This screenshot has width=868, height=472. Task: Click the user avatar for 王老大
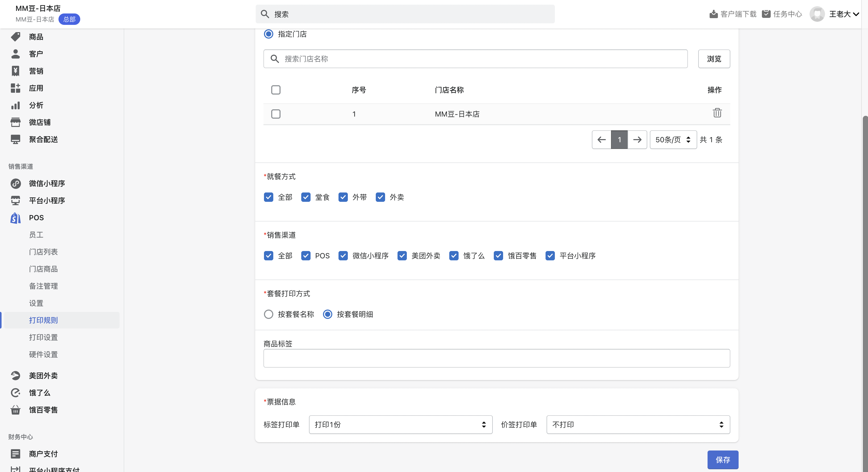817,14
